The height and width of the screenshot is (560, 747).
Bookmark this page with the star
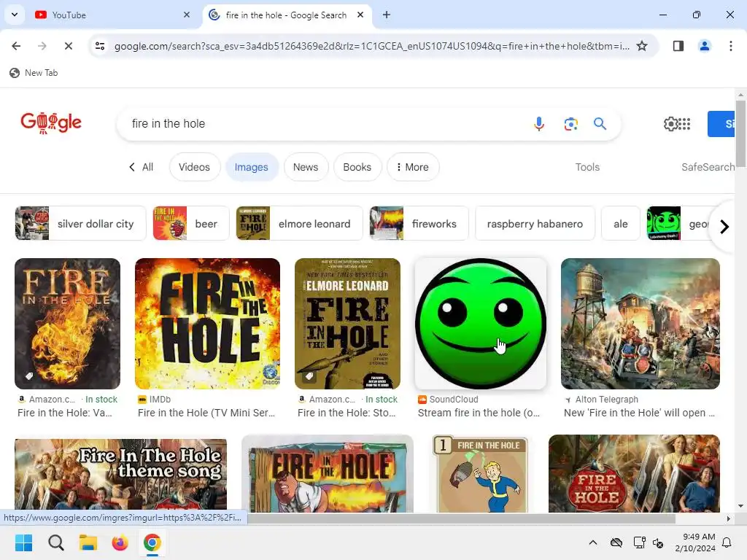click(642, 46)
